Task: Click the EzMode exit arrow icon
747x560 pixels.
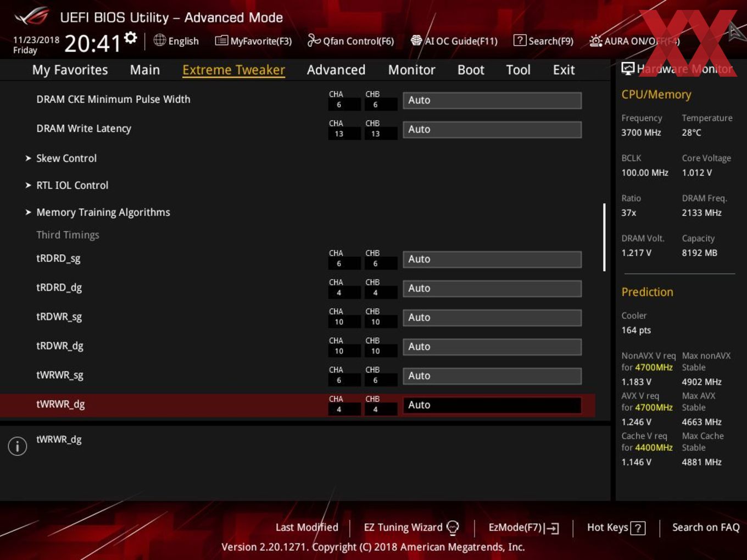Action: click(x=552, y=528)
